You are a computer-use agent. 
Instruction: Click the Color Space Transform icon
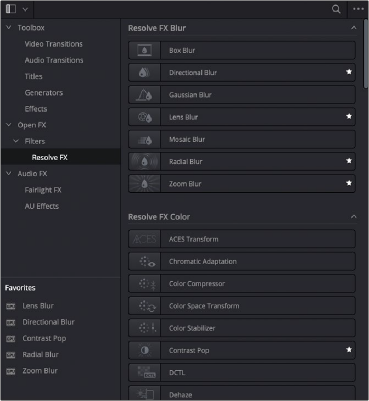click(144, 306)
